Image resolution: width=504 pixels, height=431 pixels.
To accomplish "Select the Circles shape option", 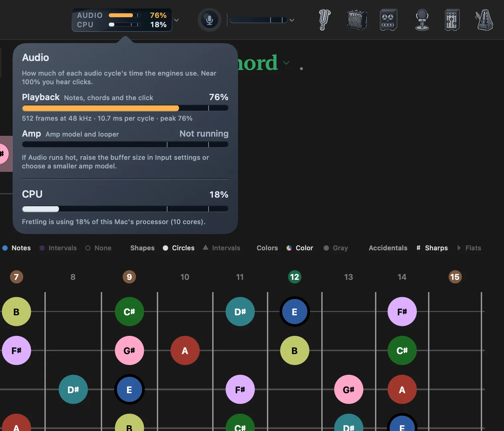I will click(179, 248).
